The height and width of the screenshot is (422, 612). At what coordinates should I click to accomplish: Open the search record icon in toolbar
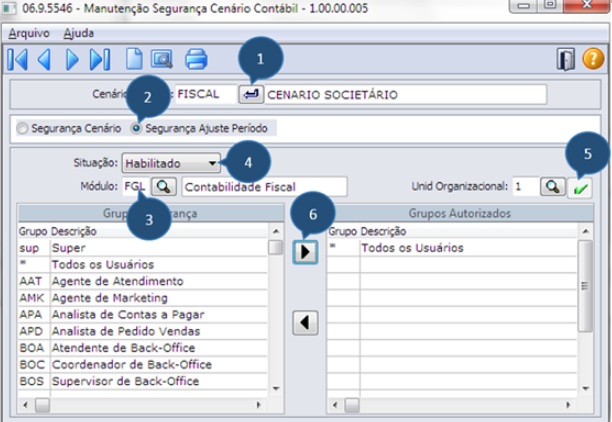pos(162,59)
